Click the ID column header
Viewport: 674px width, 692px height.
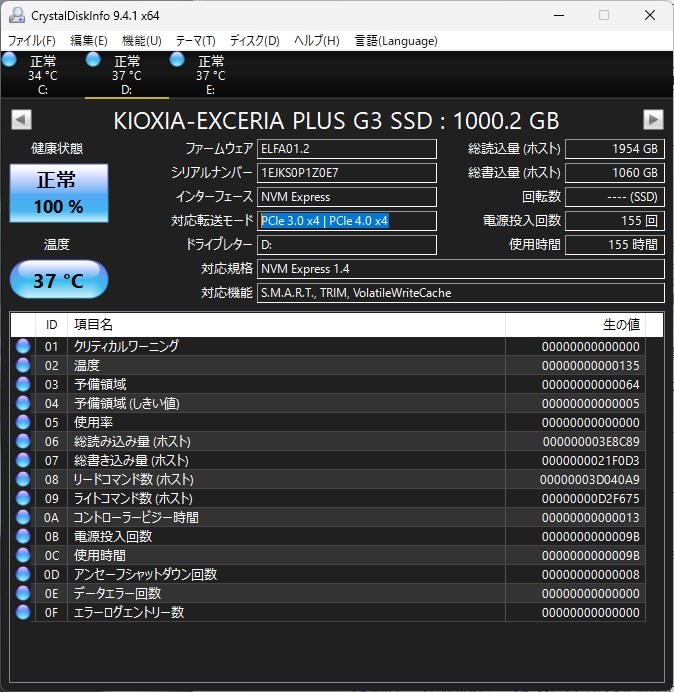(x=51, y=325)
